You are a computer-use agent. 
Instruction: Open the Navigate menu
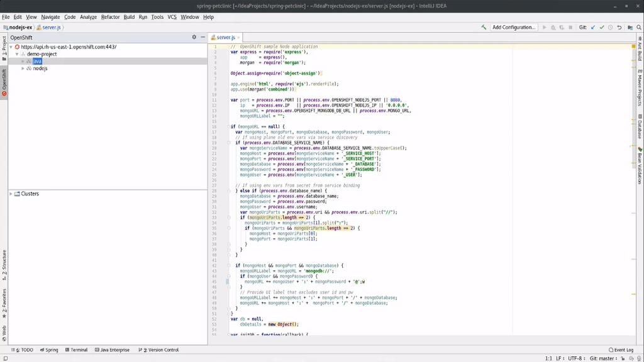pos(50,17)
